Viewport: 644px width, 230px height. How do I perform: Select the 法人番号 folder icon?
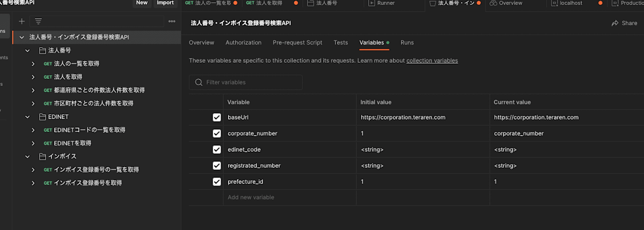click(43, 50)
